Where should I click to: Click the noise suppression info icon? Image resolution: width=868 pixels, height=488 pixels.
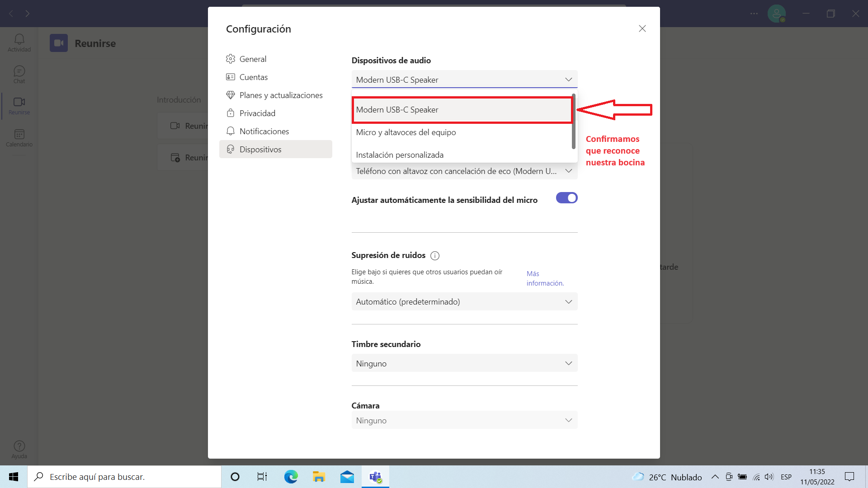pyautogui.click(x=435, y=256)
